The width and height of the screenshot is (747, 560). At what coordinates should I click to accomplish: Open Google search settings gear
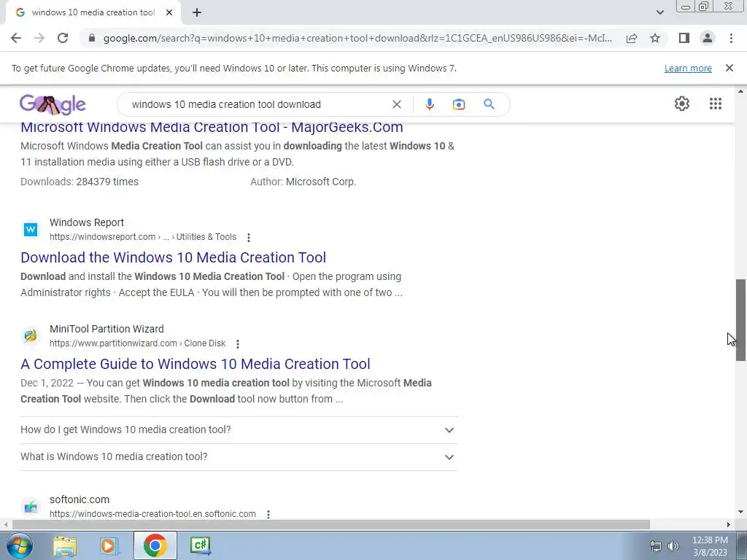682,104
